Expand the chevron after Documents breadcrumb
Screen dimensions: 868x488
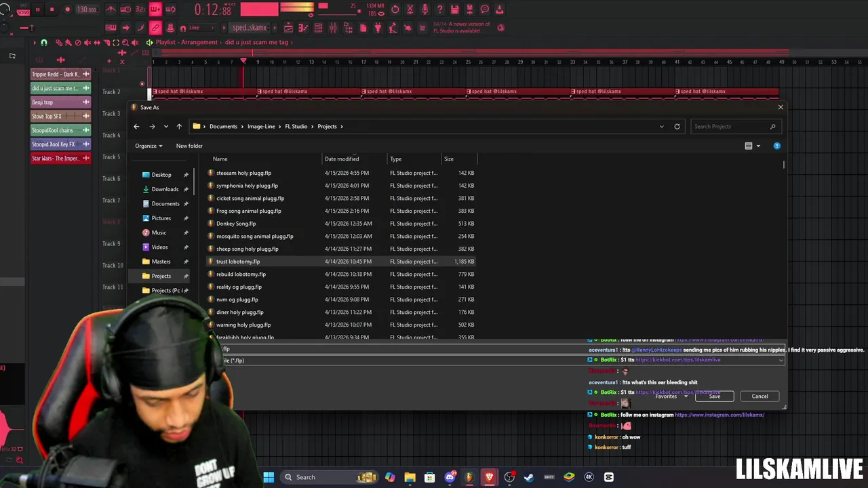[x=242, y=126]
